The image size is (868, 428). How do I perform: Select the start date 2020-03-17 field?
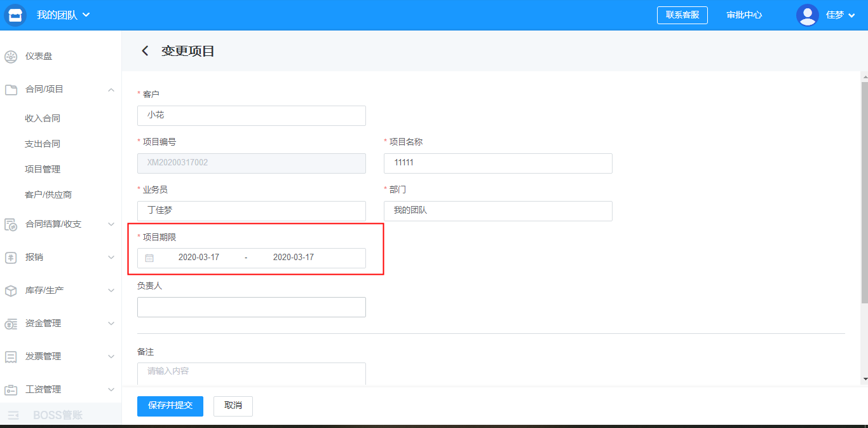coord(199,258)
